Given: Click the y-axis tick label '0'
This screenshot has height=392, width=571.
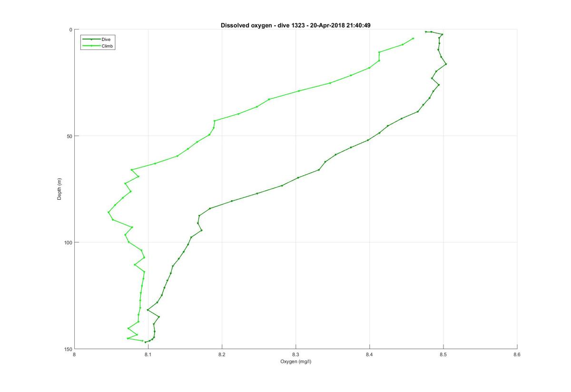Looking at the screenshot, I should pyautogui.click(x=70, y=29).
